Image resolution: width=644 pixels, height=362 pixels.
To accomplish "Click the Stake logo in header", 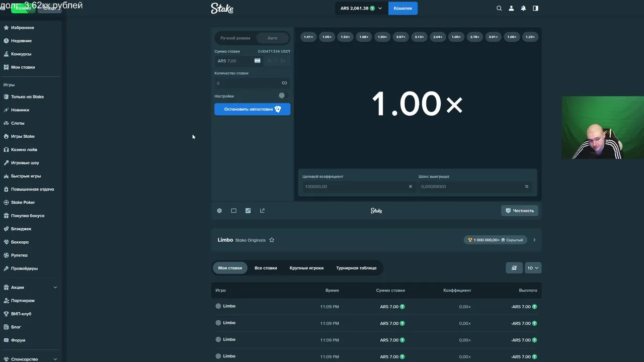I will [x=222, y=8].
